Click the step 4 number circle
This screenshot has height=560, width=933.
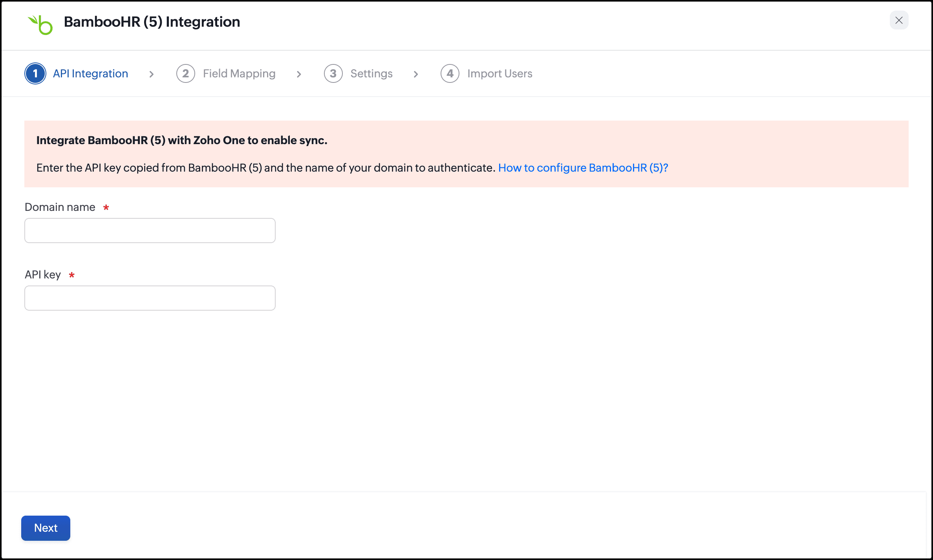click(x=450, y=73)
